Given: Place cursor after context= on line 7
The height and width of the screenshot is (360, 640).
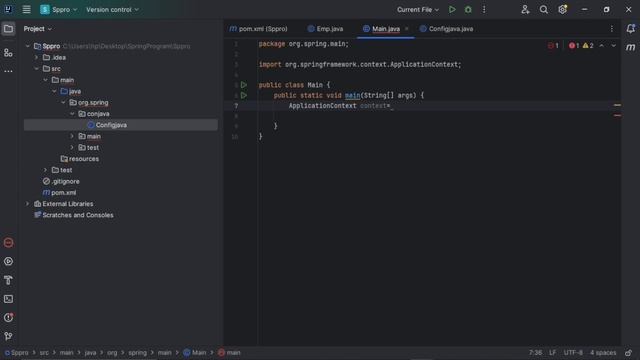Looking at the screenshot, I should pos(391,106).
